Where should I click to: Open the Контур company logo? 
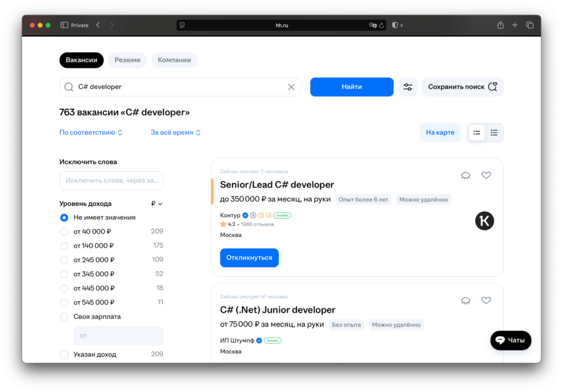484,221
